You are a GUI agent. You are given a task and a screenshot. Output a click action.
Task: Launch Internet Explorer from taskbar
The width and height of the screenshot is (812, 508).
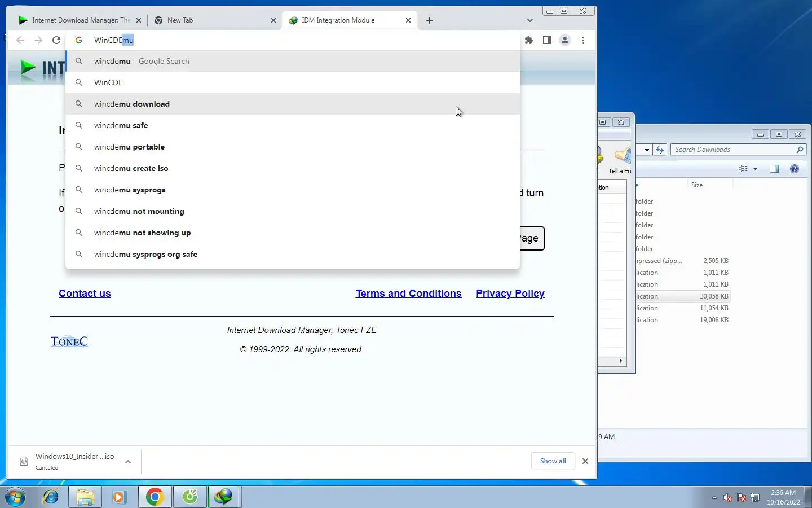pyautogui.click(x=51, y=497)
